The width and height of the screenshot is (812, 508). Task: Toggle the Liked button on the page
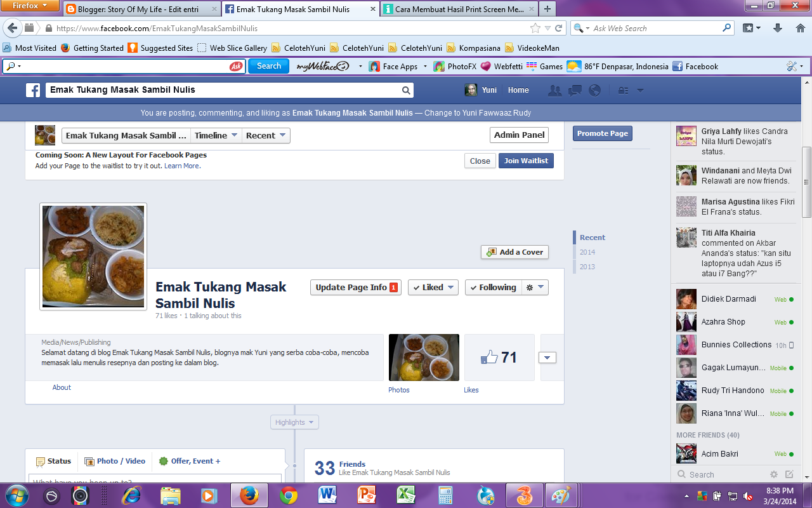pyautogui.click(x=433, y=287)
